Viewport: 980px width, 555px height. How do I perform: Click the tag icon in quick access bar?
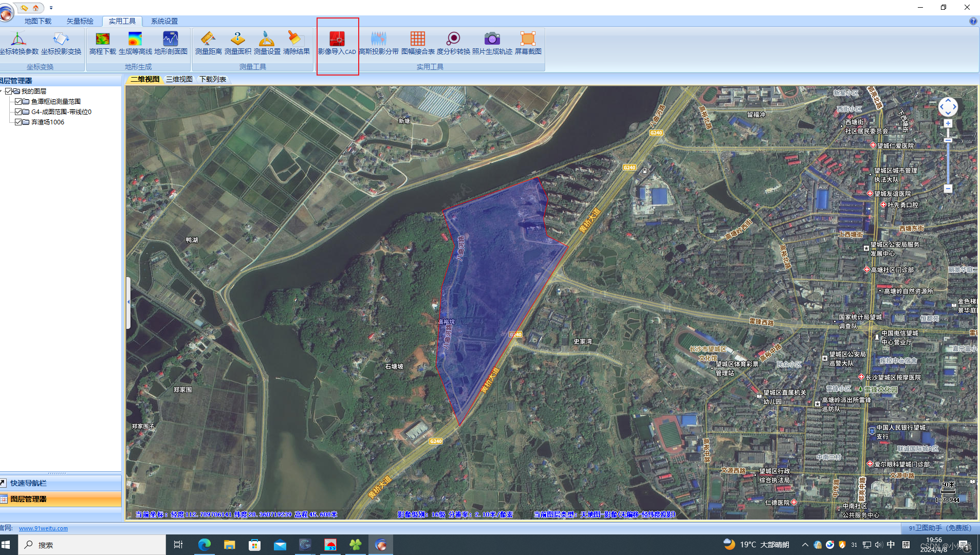(x=24, y=8)
